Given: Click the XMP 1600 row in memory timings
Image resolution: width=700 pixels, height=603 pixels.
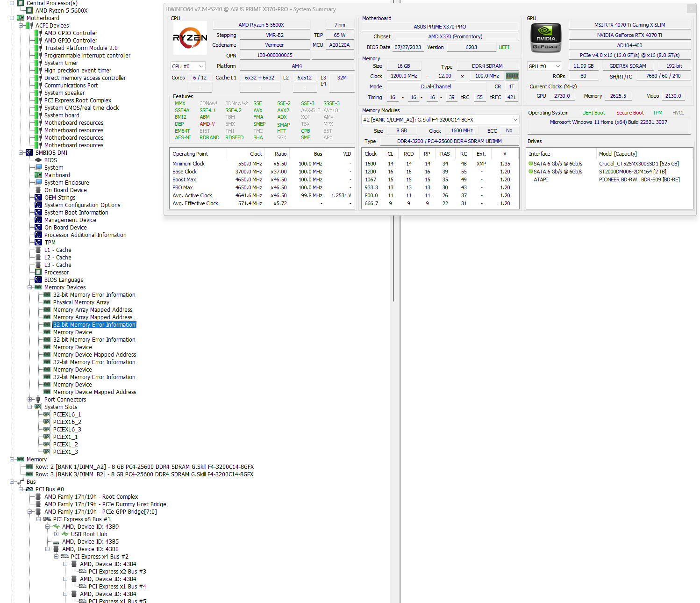Looking at the screenshot, I should [x=440, y=164].
